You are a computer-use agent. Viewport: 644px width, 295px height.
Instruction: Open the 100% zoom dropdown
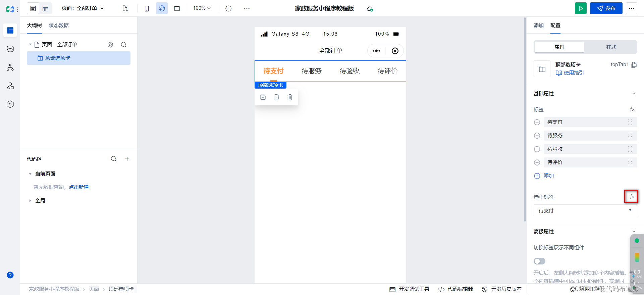202,8
